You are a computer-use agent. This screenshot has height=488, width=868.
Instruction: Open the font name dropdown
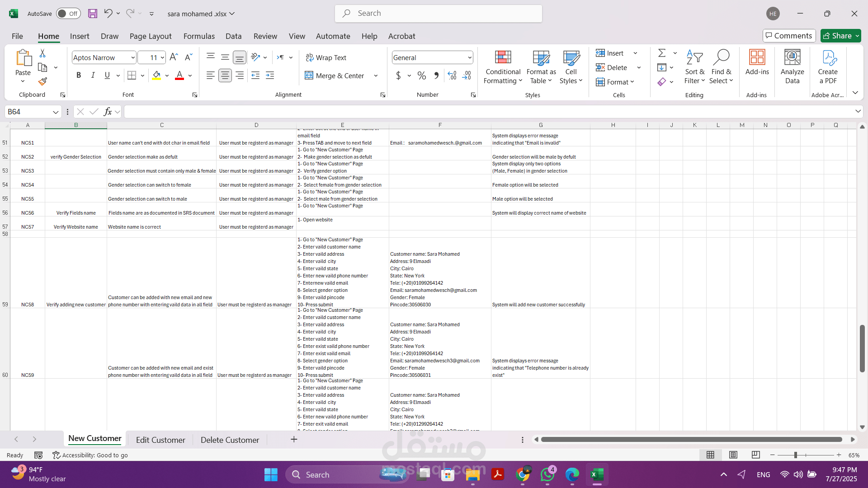coord(133,58)
